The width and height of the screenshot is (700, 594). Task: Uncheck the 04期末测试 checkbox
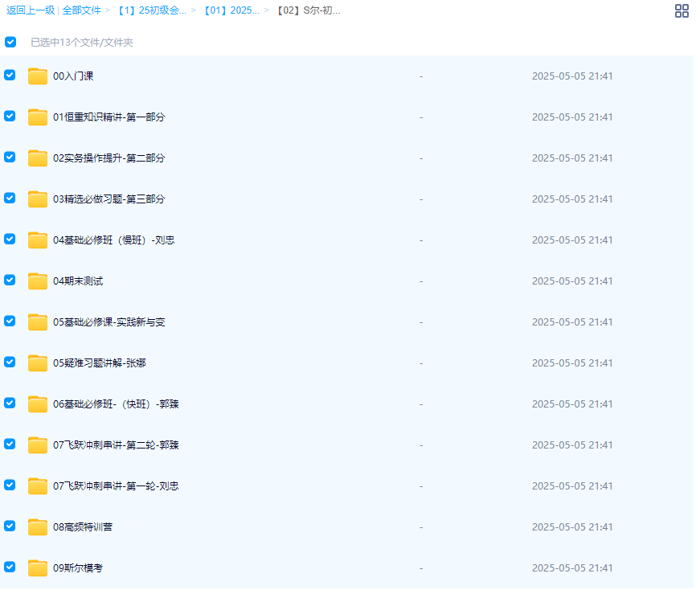point(10,281)
